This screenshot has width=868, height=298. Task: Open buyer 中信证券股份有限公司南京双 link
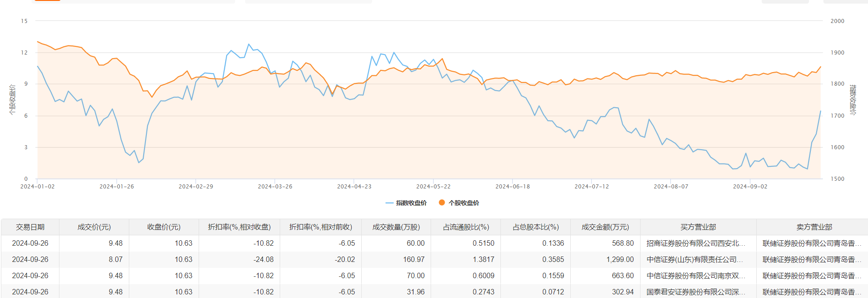tap(695, 276)
